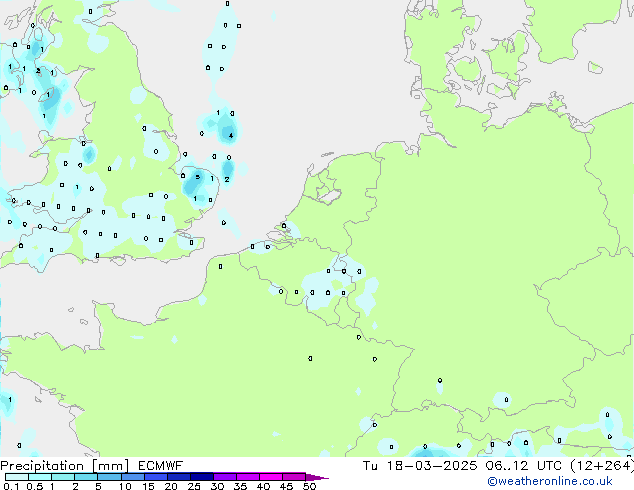The height and width of the screenshot is (490, 634).
Task: Click the '35' legend scale number
Action: (x=240, y=486)
